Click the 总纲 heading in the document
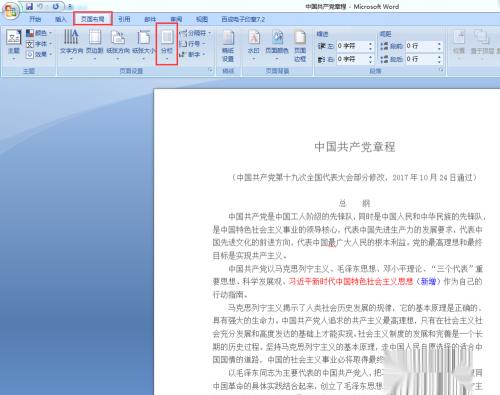 coord(355,203)
